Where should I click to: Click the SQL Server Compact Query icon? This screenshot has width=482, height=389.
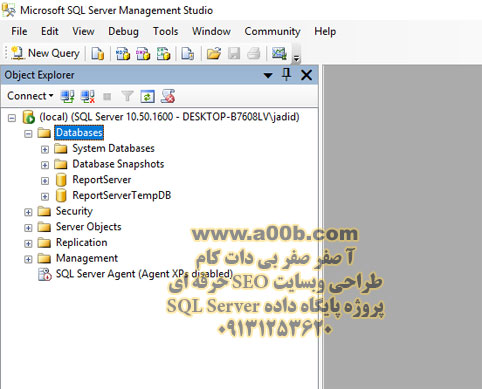pos(187,53)
